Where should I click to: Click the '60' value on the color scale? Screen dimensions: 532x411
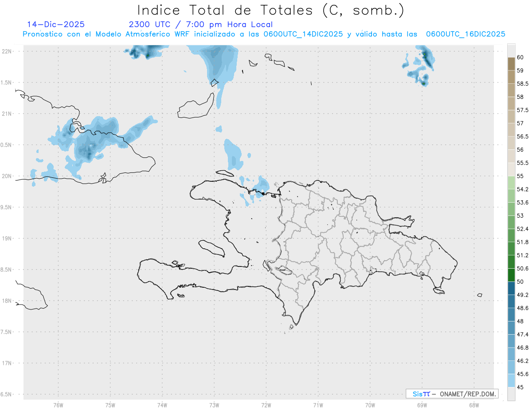point(520,57)
